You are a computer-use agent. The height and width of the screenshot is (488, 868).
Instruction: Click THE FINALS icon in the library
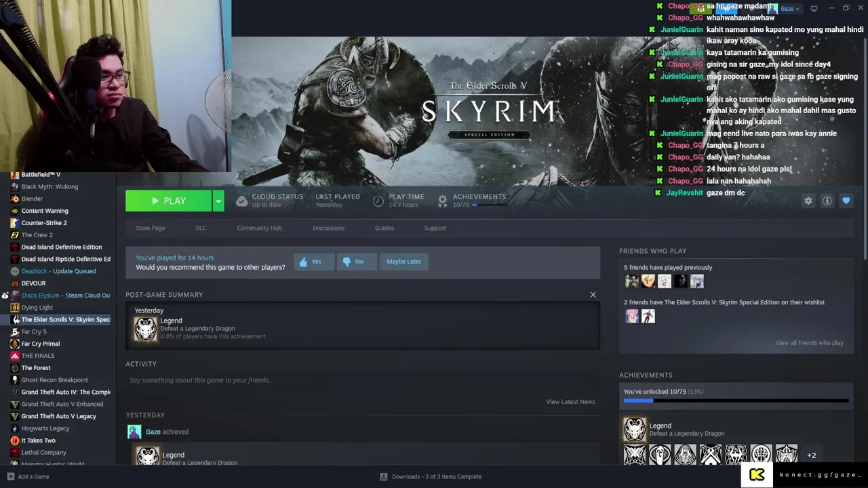point(14,356)
